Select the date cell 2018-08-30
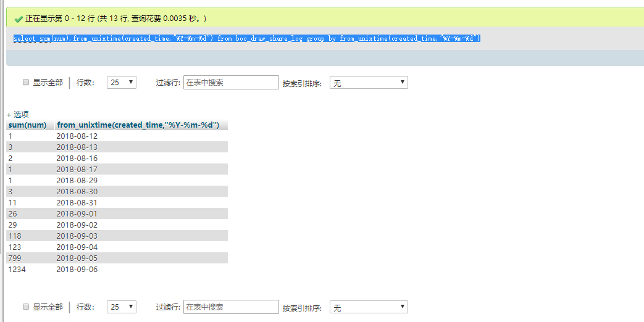This screenshot has width=644, height=322. (77, 191)
